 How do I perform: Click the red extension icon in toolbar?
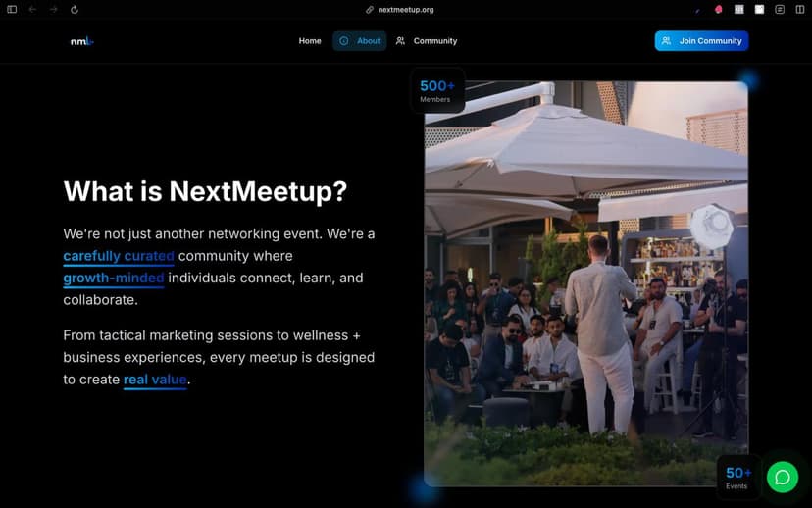point(718,10)
